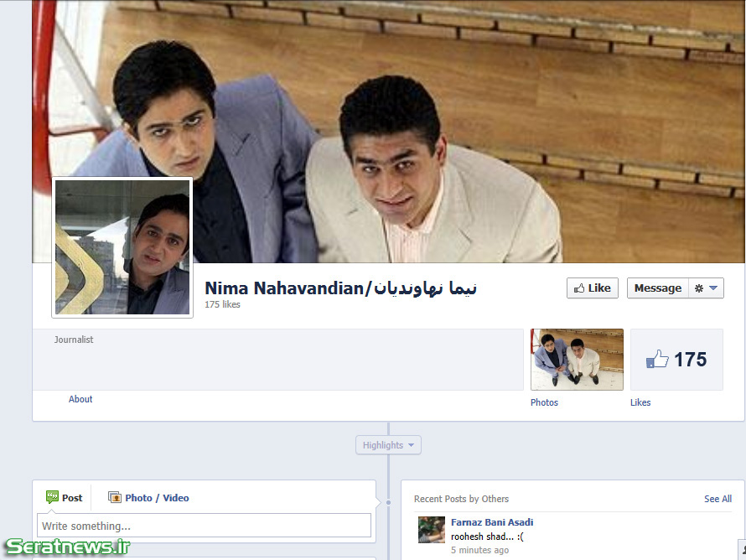Click 'Recent Posts by Others' heading

tap(461, 499)
